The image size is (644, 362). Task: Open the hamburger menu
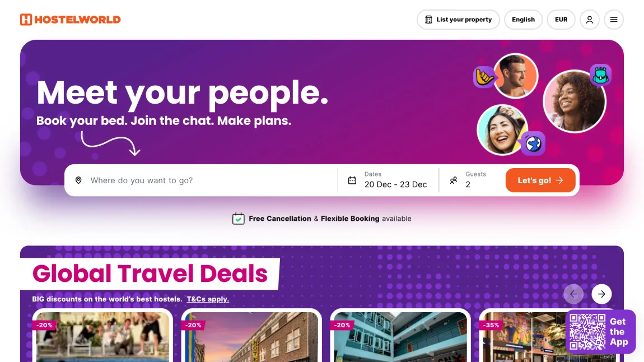pos(614,19)
